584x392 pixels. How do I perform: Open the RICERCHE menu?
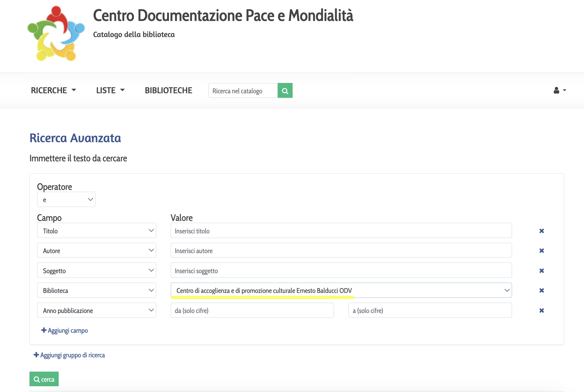click(53, 91)
